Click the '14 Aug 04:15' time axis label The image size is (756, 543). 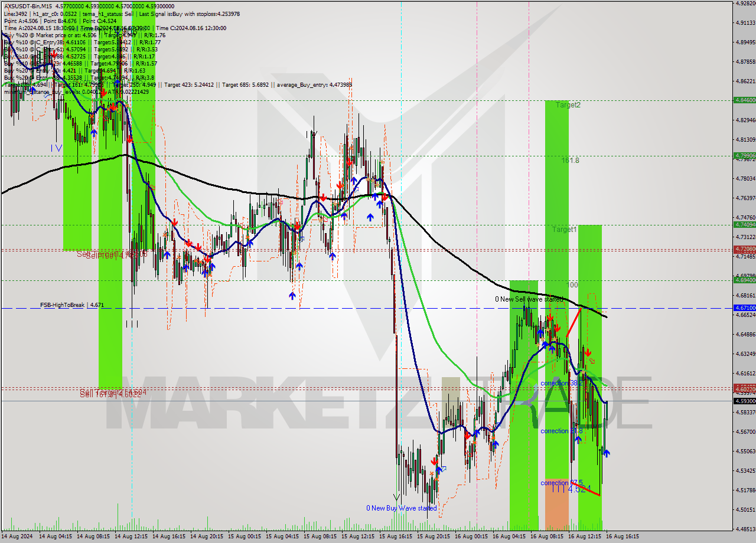56,537
